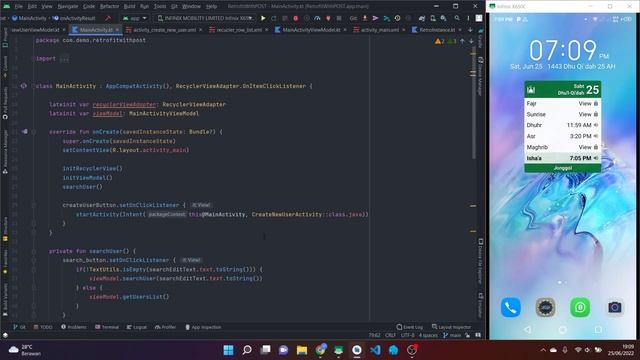Open Windows Start menu
Viewport: 640px width, 360px height.
[229, 350]
